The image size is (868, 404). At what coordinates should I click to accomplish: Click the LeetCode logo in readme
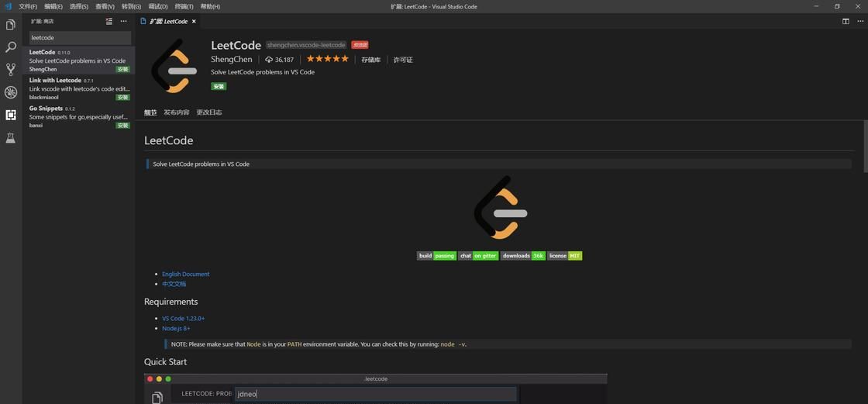tap(501, 208)
